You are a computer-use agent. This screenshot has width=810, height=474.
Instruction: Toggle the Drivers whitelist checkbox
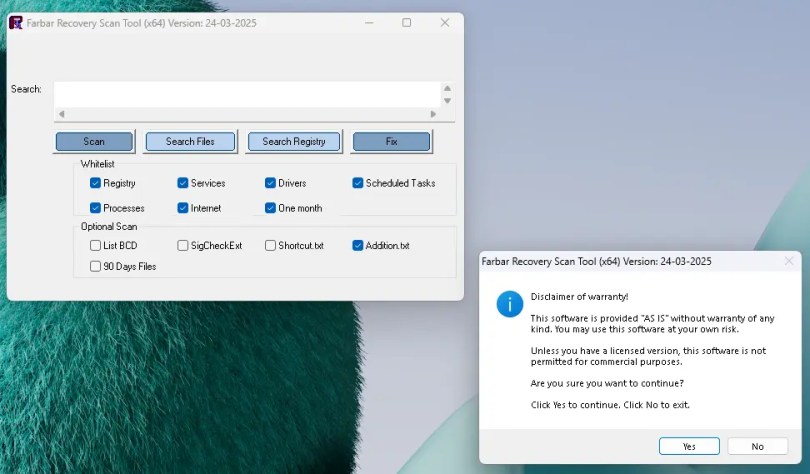pos(270,183)
